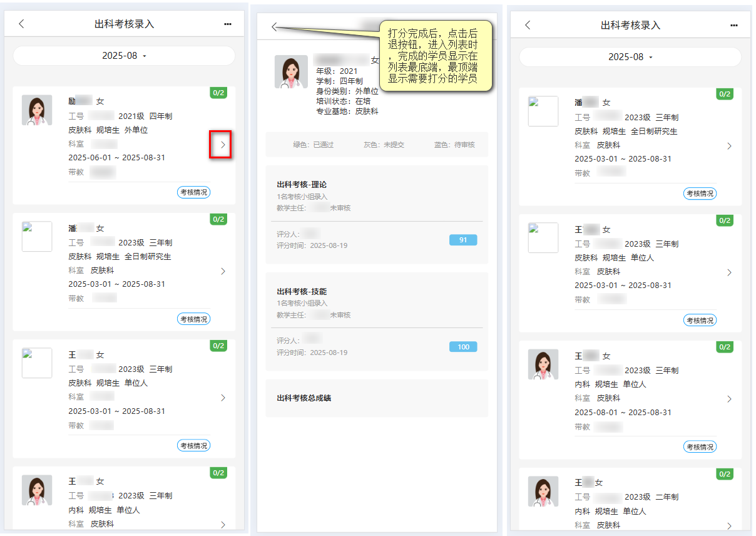This screenshot has width=756, height=536.
Task: Click 身份类别：外单位 text on detail page
Action: (347, 91)
